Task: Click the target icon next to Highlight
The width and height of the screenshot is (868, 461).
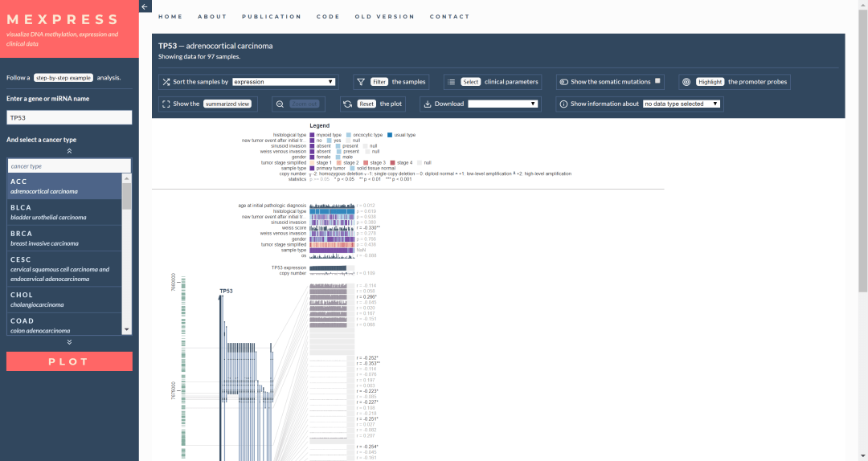Action: click(686, 82)
